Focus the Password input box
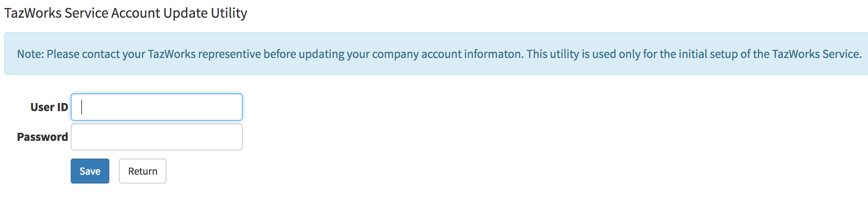The width and height of the screenshot is (868, 198). click(157, 137)
